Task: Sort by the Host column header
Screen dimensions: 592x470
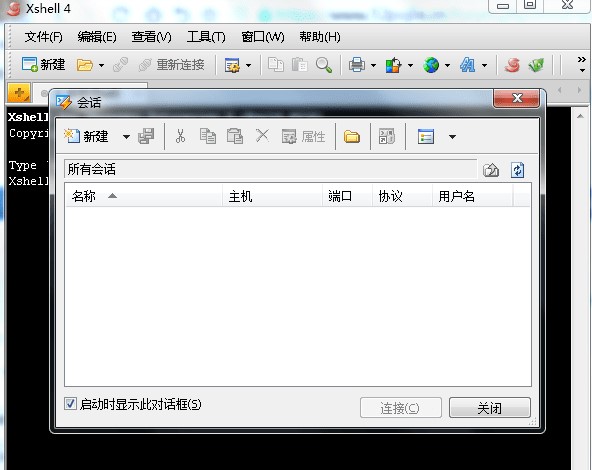Action: (x=272, y=196)
